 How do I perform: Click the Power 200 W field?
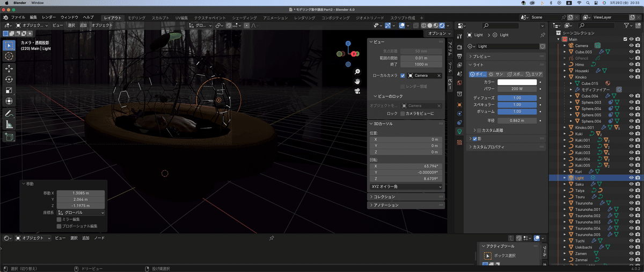point(517,89)
